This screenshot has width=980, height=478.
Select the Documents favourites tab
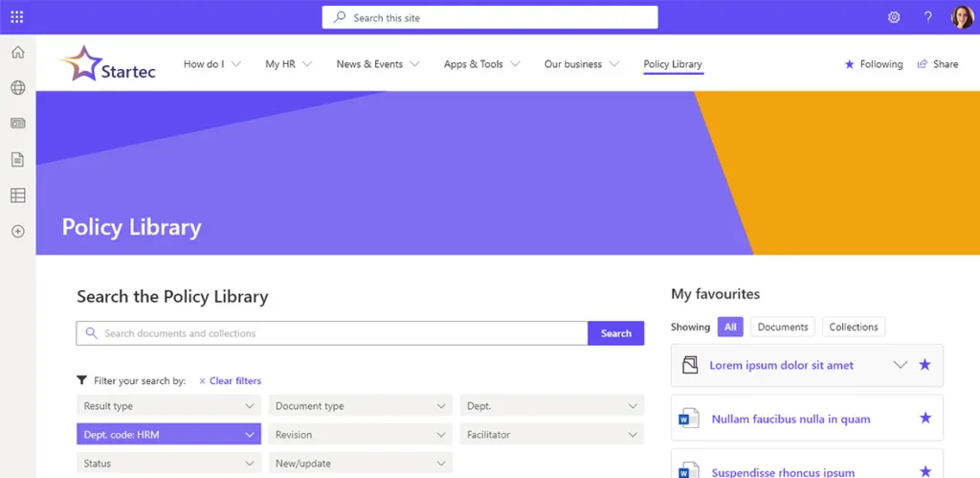[782, 327]
